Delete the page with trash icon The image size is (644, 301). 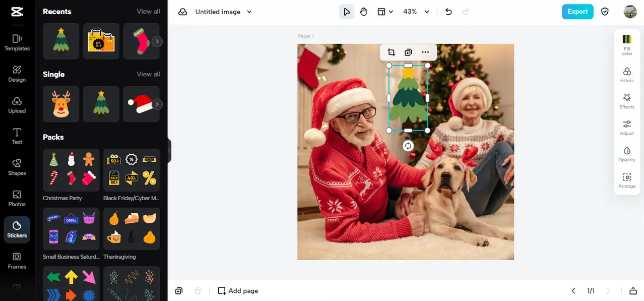pos(198,291)
